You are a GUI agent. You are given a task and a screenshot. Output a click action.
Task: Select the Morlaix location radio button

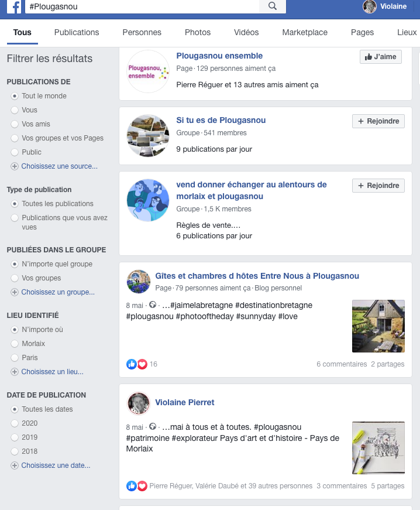pyautogui.click(x=15, y=344)
